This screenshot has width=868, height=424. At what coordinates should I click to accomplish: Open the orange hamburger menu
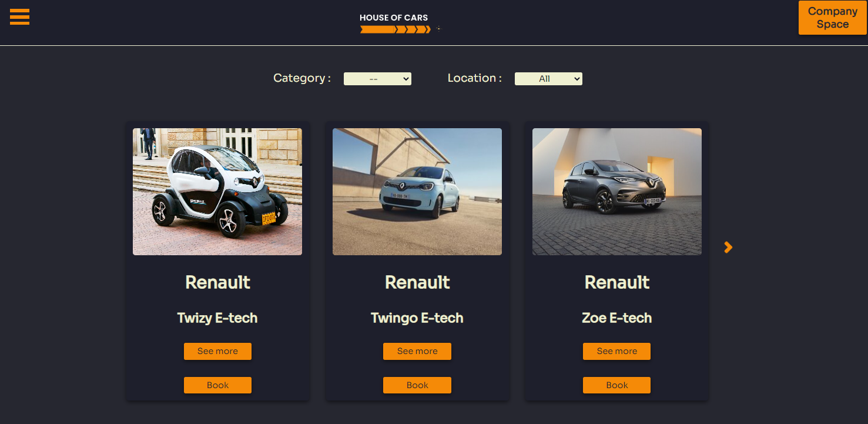19,17
